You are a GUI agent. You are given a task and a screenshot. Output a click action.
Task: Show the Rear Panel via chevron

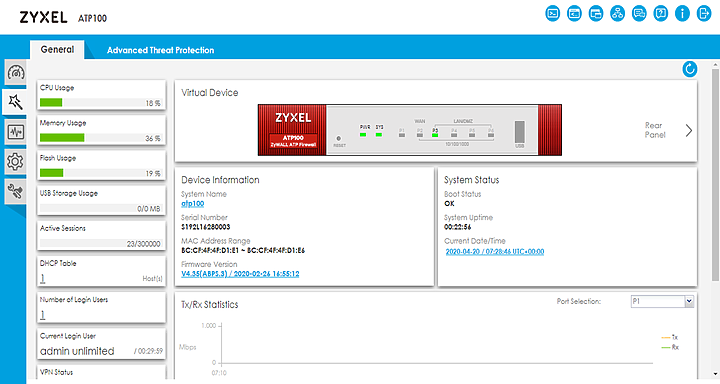point(688,130)
